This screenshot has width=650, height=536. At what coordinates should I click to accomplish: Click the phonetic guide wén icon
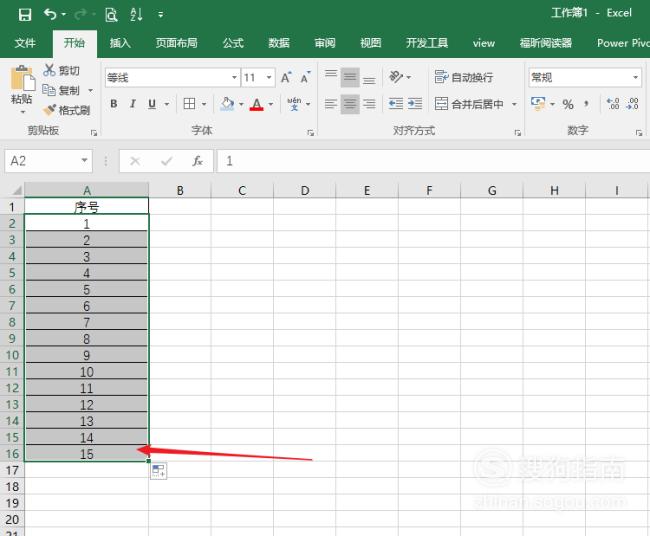(x=294, y=104)
